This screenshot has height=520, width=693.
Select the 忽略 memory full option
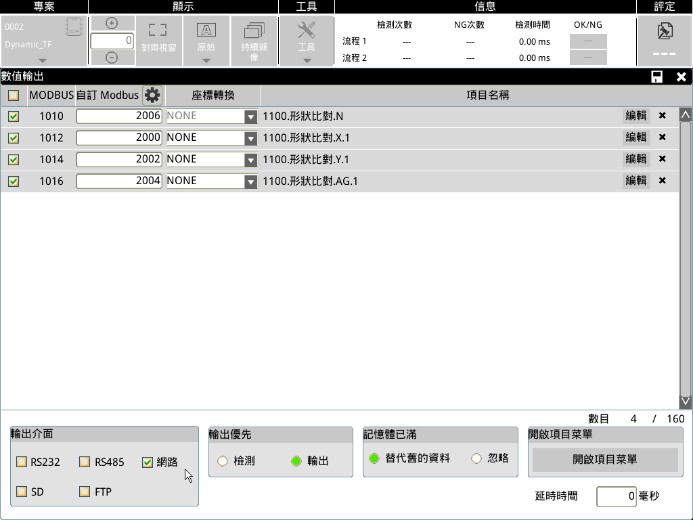point(476,458)
